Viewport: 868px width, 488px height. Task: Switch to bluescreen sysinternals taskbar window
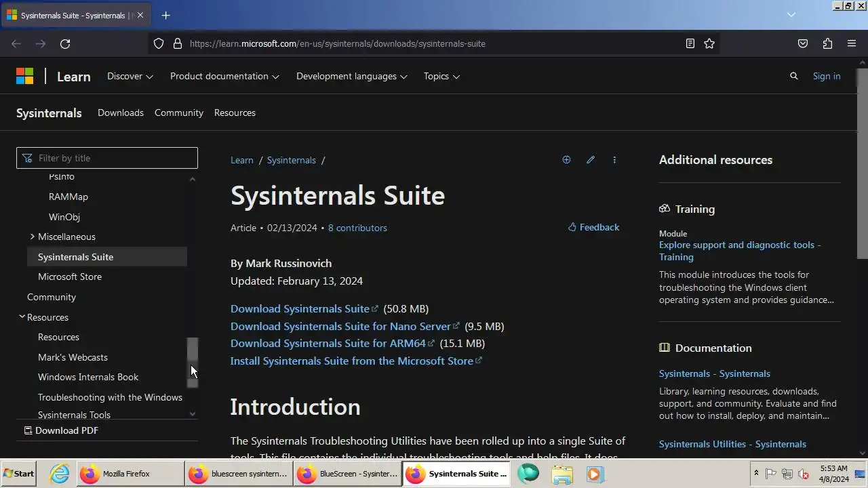[239, 474]
